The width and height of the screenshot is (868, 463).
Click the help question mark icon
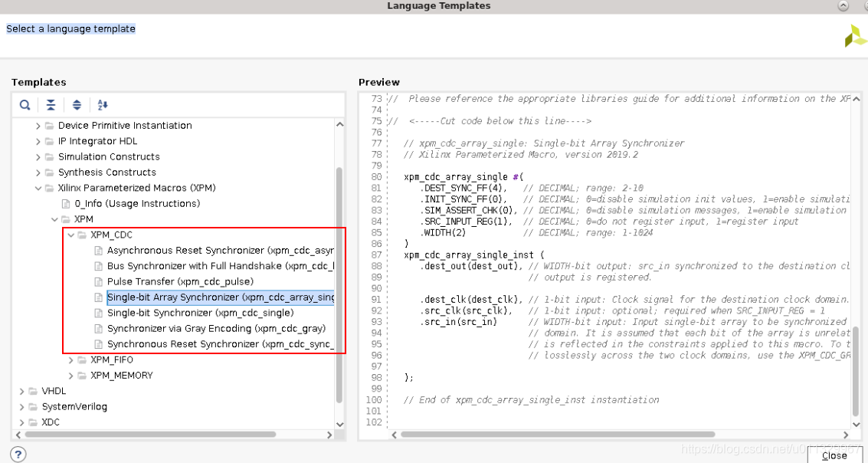pos(18,452)
